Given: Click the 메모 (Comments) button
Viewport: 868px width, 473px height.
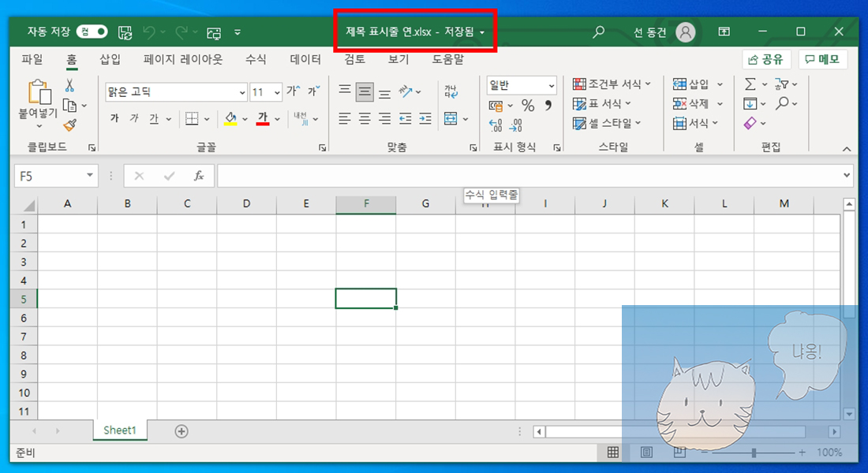Looking at the screenshot, I should [822, 59].
